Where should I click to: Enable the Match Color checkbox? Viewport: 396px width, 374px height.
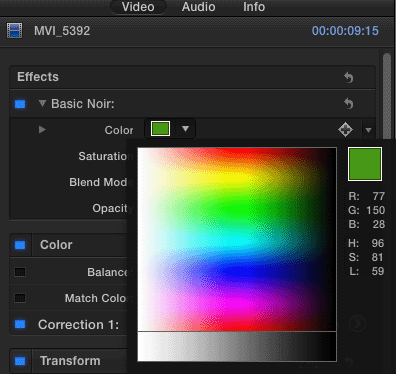click(20, 298)
